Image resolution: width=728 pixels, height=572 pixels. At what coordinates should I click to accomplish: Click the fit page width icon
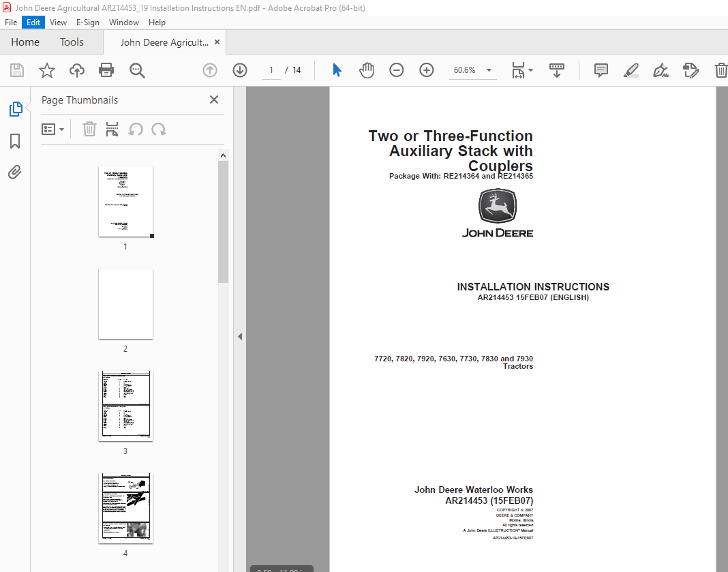[x=517, y=70]
